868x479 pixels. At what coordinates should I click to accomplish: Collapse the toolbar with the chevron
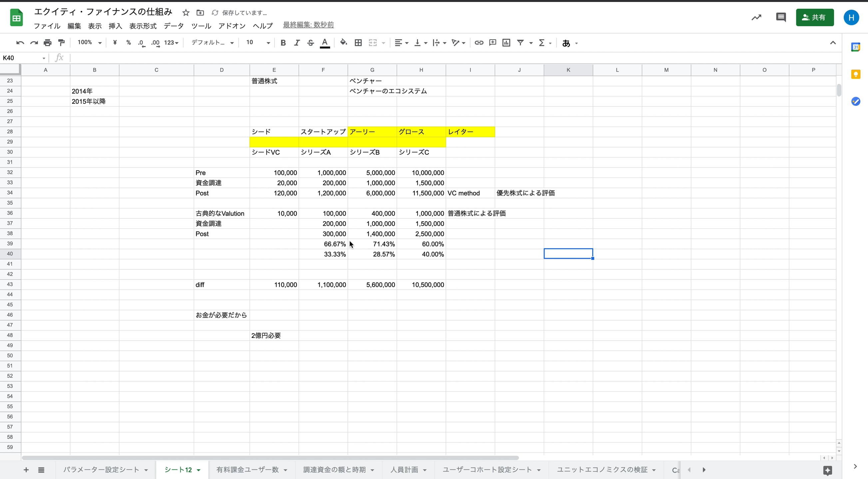coord(833,43)
